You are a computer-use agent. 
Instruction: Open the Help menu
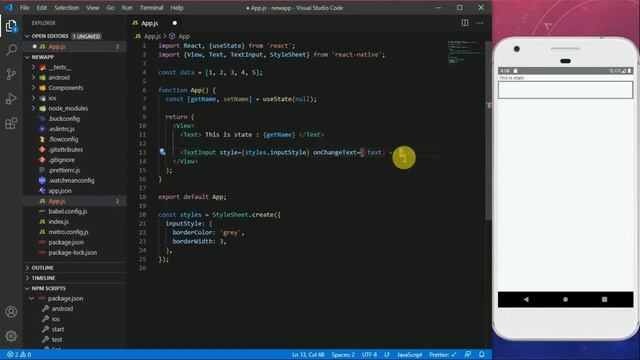(x=177, y=8)
